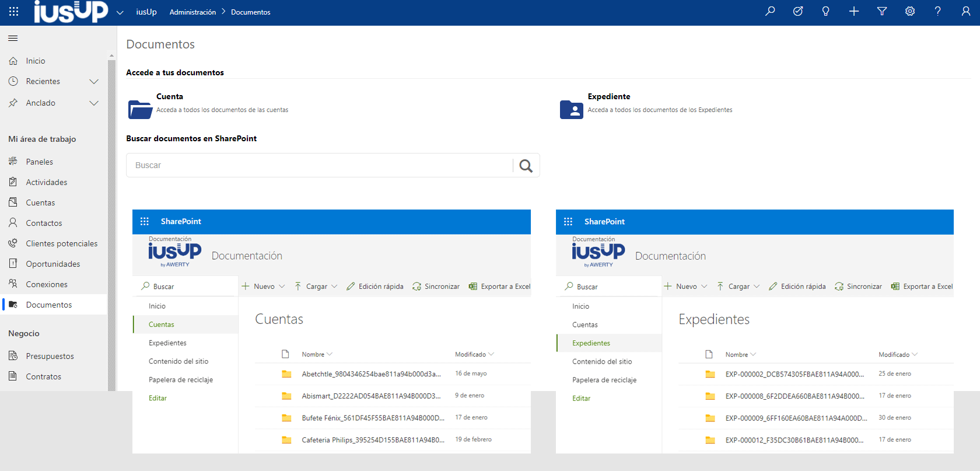Click Sincronizar in Cuentas panel
This screenshot has width=980, height=471.
[436, 287]
